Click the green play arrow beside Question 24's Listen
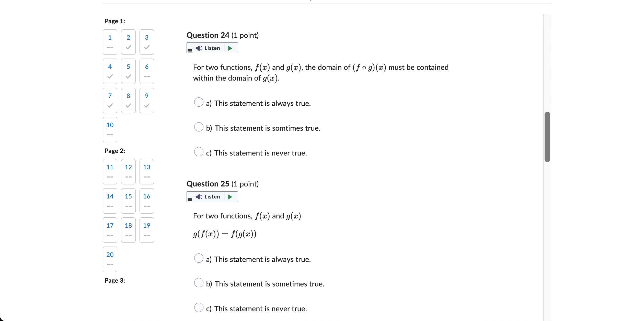 click(230, 48)
